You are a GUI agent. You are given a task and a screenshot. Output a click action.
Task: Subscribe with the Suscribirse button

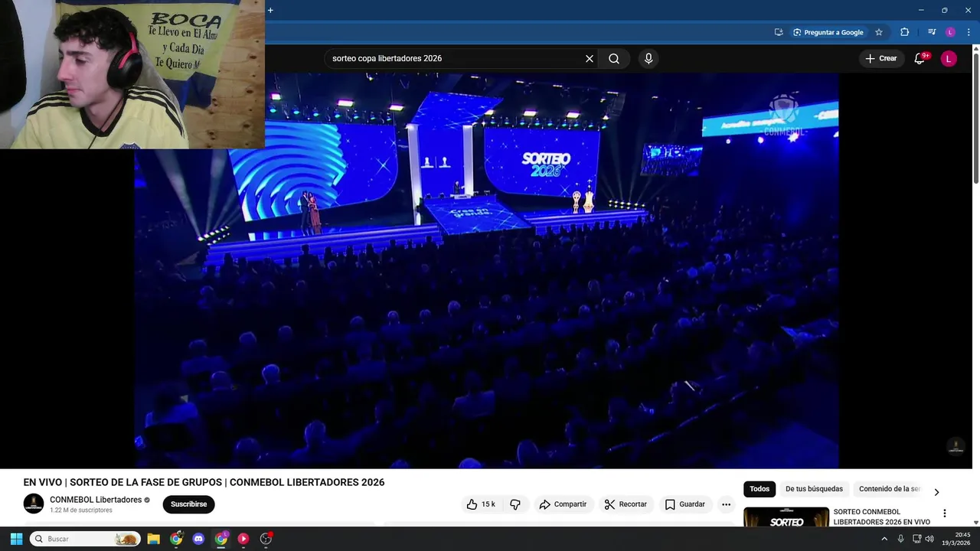click(189, 504)
